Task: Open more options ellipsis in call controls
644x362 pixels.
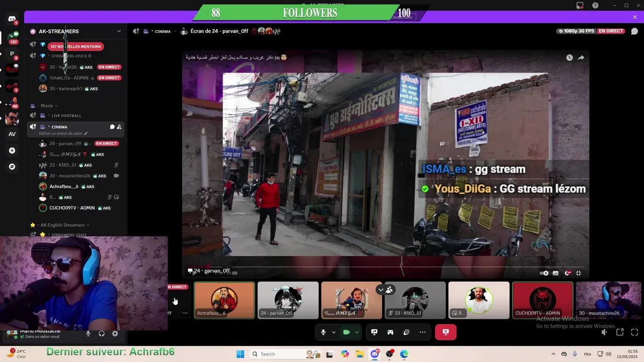Action: click(423, 332)
